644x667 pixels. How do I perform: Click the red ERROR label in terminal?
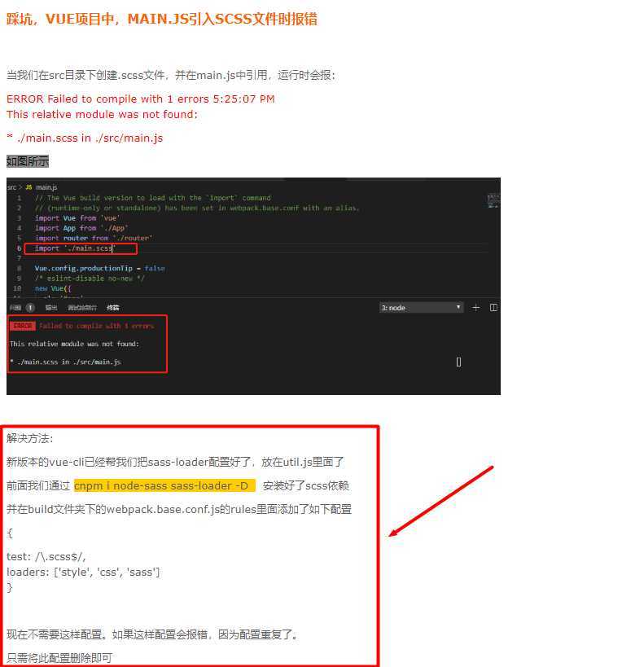(x=23, y=326)
